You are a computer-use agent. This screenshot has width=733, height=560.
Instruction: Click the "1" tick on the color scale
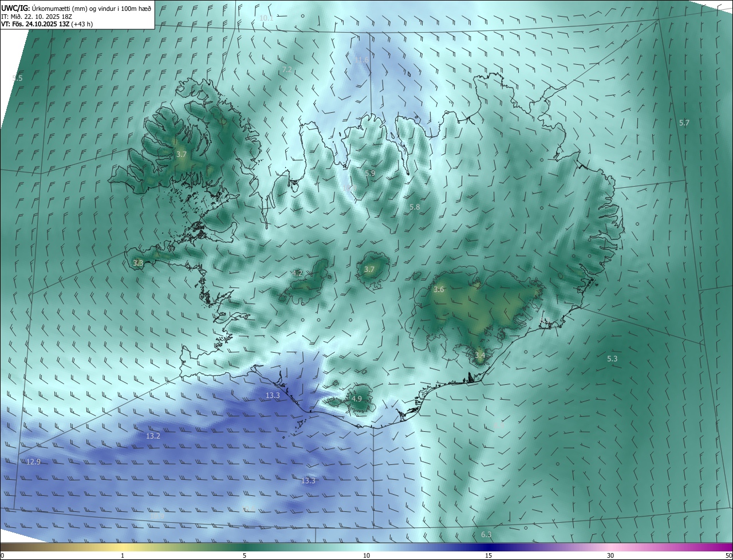(x=123, y=555)
